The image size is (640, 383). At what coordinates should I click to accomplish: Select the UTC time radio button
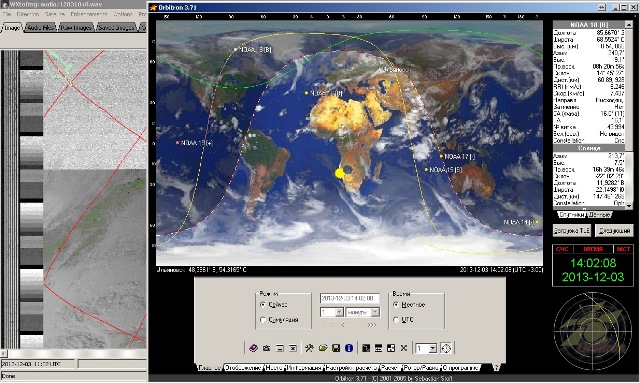pyautogui.click(x=396, y=320)
